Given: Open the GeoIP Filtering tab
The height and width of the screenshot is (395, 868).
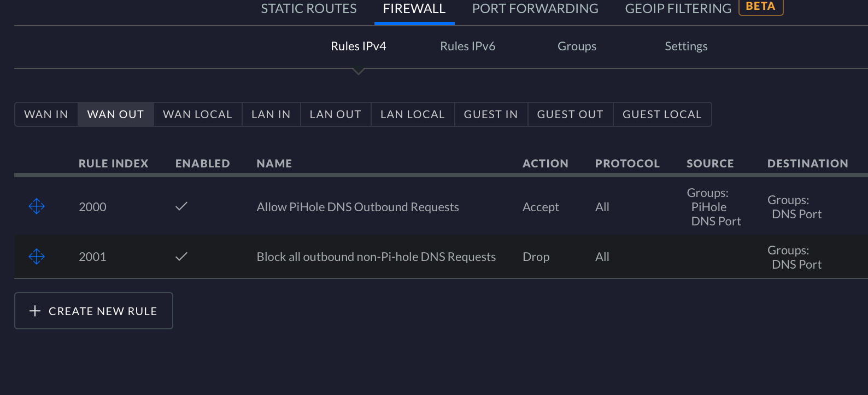Looking at the screenshot, I should [678, 9].
